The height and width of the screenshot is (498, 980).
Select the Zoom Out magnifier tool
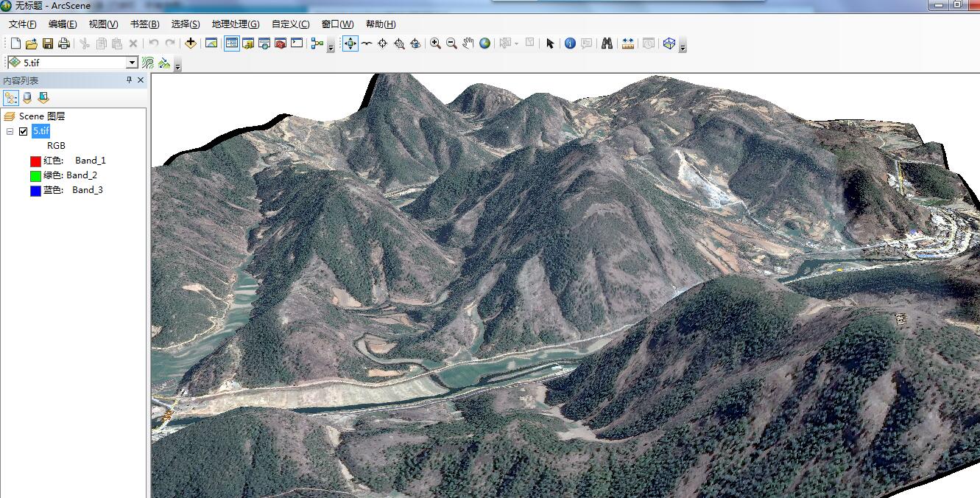452,43
